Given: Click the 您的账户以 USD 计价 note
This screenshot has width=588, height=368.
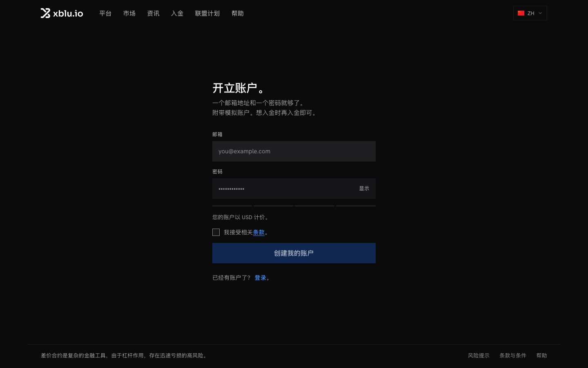Looking at the screenshot, I should [241, 217].
